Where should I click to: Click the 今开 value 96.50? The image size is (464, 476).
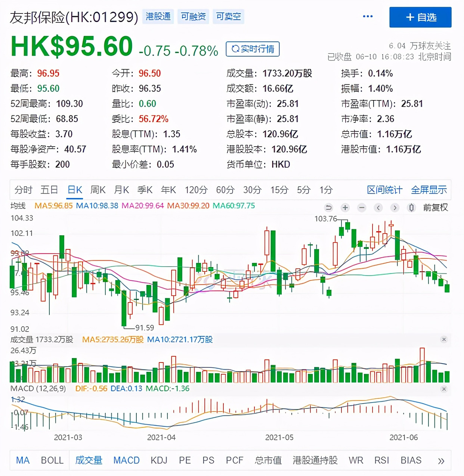coord(150,74)
